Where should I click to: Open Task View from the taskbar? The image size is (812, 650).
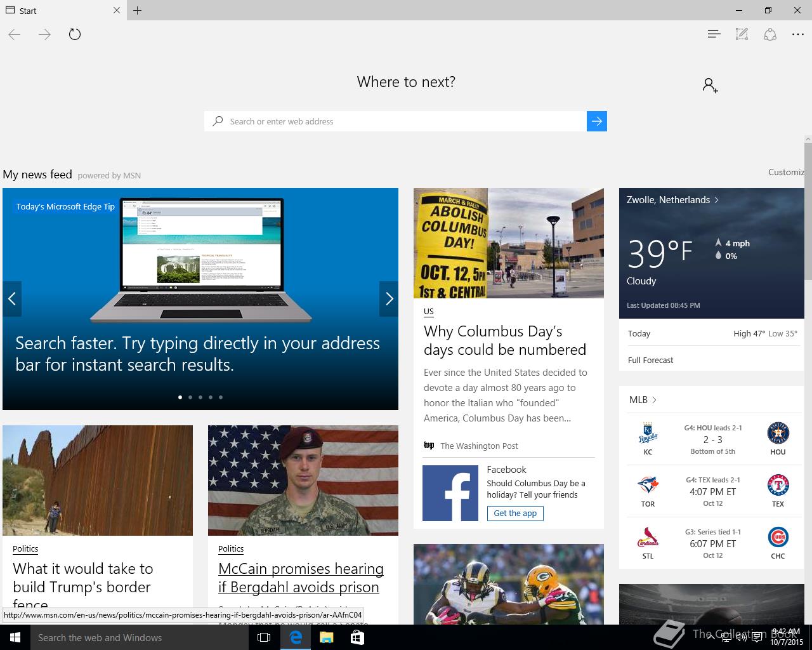[x=264, y=637]
